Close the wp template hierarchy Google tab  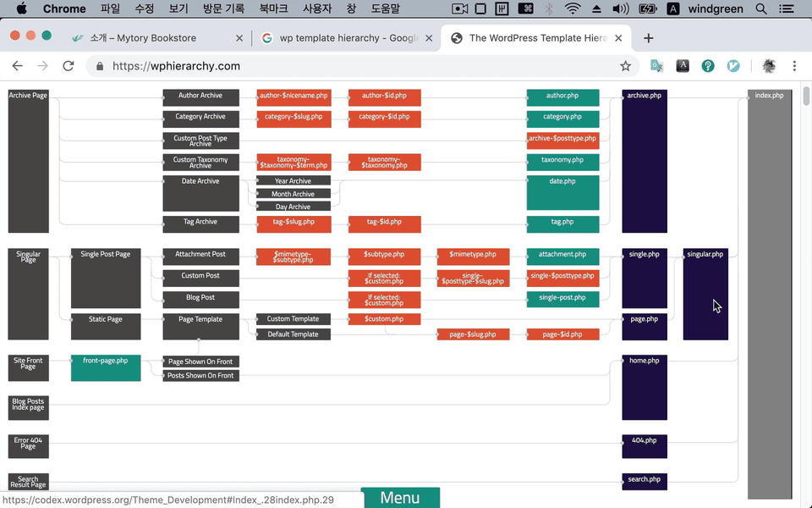point(429,38)
